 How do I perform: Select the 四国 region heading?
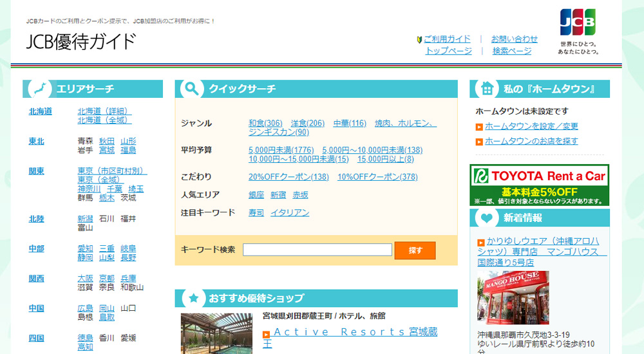(x=36, y=338)
